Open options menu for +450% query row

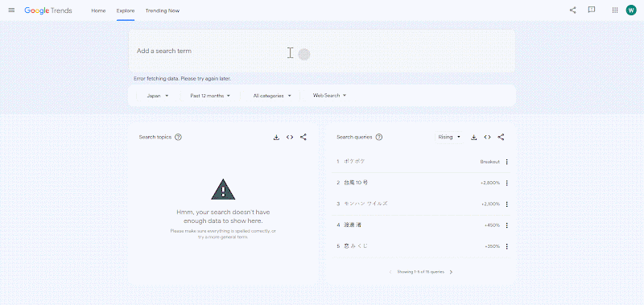tap(506, 225)
